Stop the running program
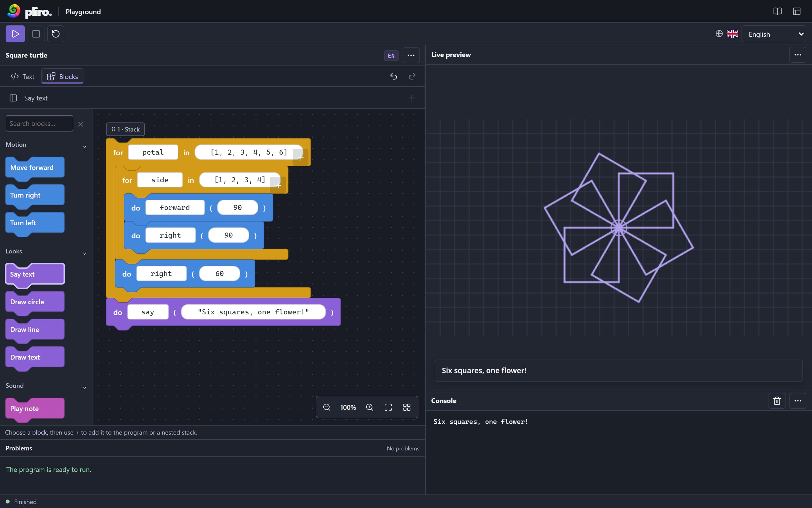Viewport: 812px width, 508px height. point(36,34)
